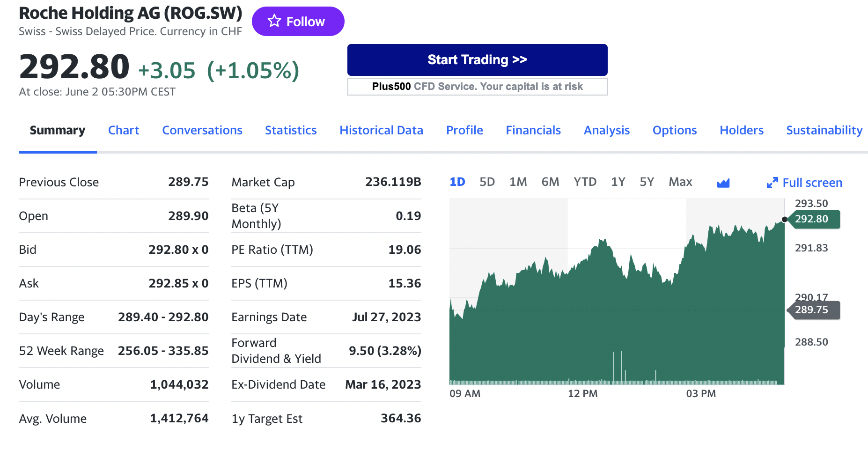
Task: Open Historical Data tab
Action: point(381,130)
